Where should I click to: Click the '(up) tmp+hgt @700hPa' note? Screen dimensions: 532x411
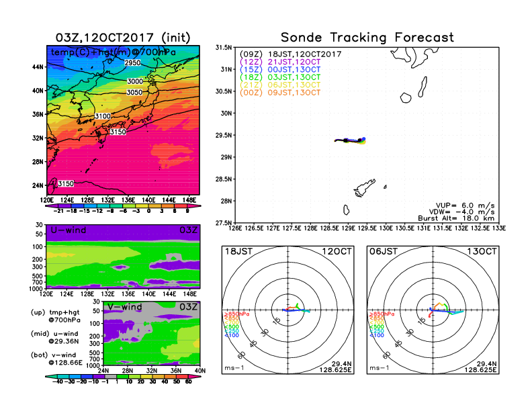(x=55, y=316)
